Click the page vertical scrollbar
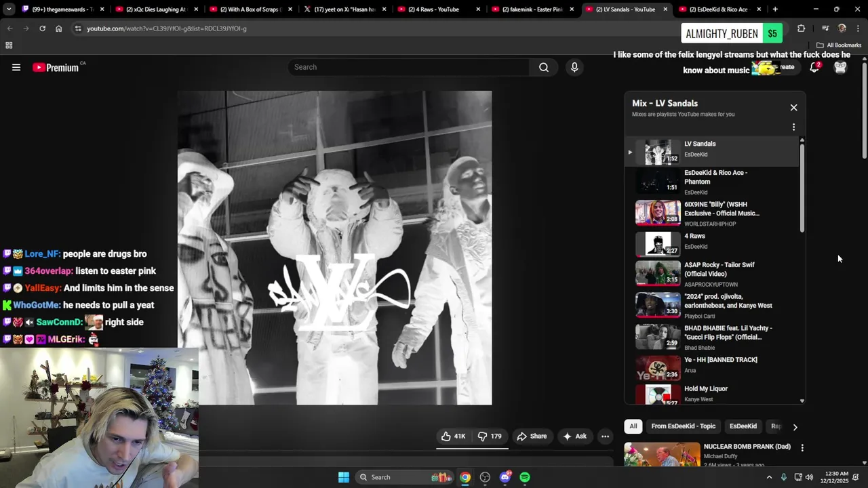 (865, 112)
